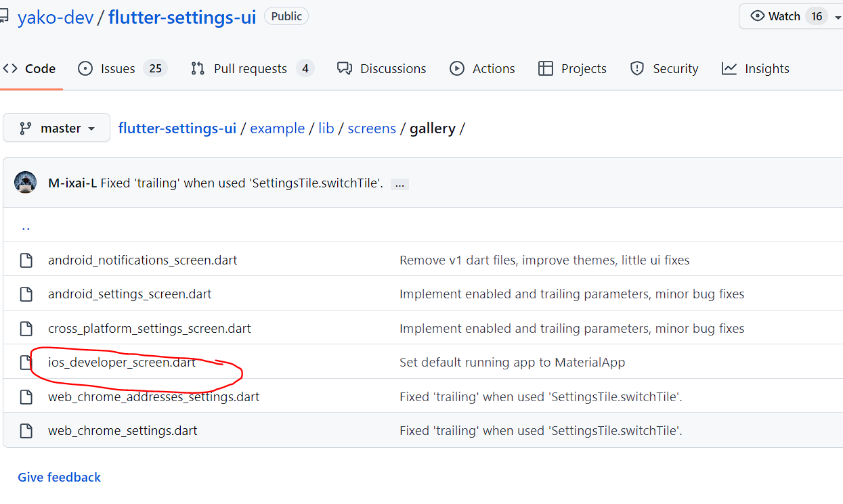This screenshot has height=504, width=843.
Task: Open web_chrome_settings.dart file
Action: click(x=123, y=430)
